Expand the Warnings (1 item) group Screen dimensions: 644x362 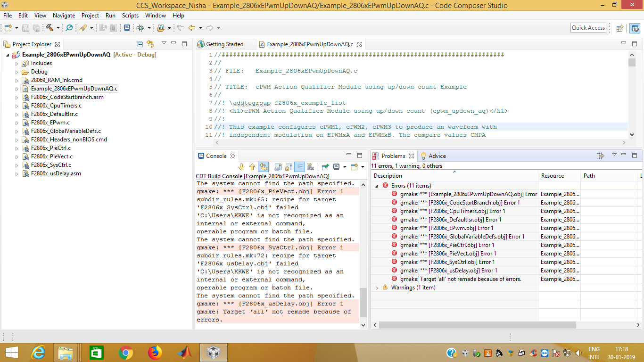coord(377,288)
